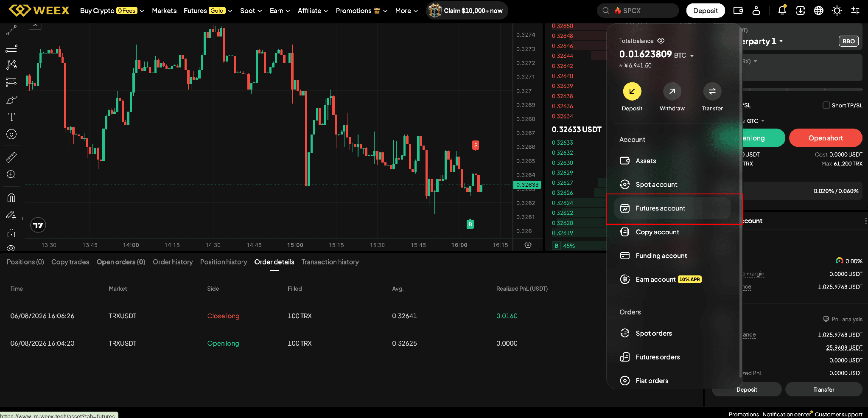Open the wallet icon in header
The height and width of the screenshot is (418, 868).
(x=738, y=11)
